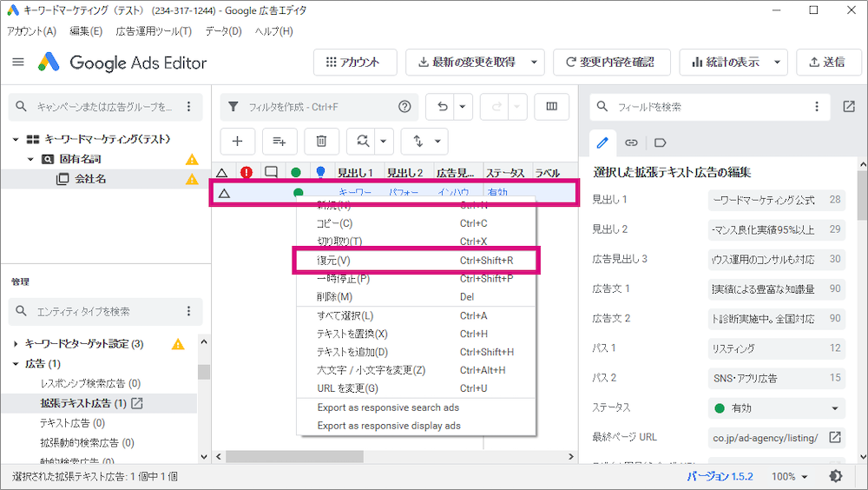Image resolution: width=868 pixels, height=490 pixels.
Task: Open the hamburger menu beside Google Ads Editor logo
Action: click(18, 62)
